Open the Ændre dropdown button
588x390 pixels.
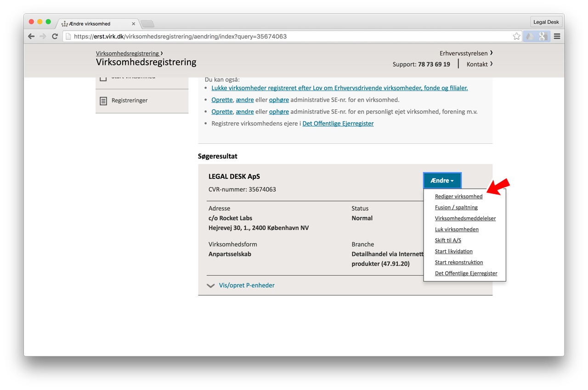tap(442, 181)
